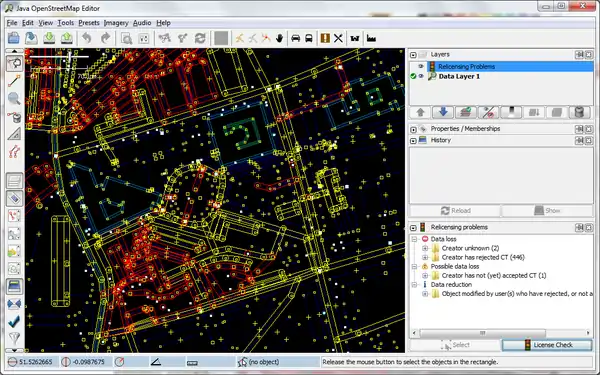Expand the Properties / Memberships panel

click(413, 129)
